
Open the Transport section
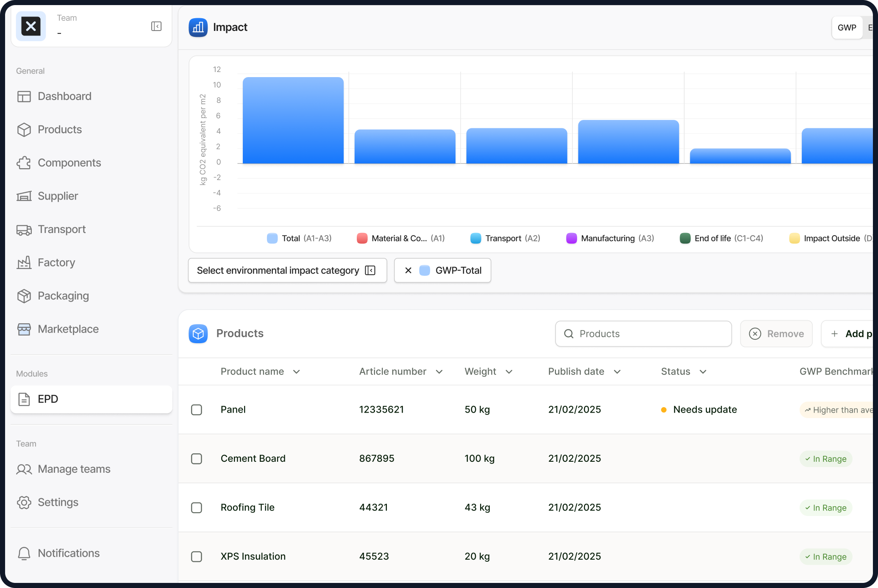click(62, 229)
